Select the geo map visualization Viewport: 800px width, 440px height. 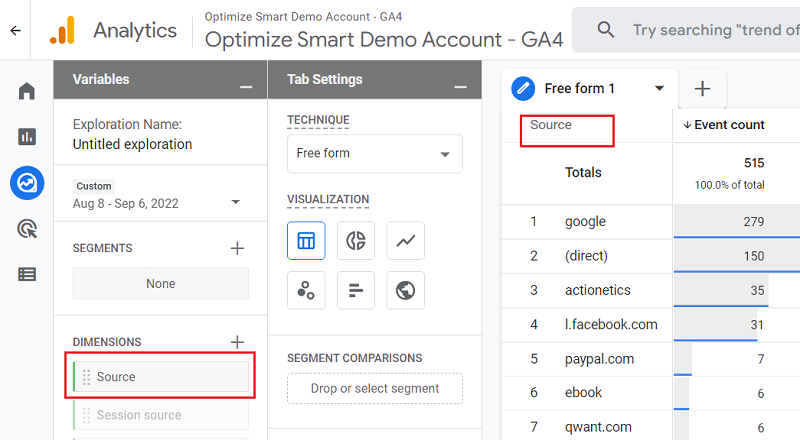pyautogui.click(x=406, y=290)
